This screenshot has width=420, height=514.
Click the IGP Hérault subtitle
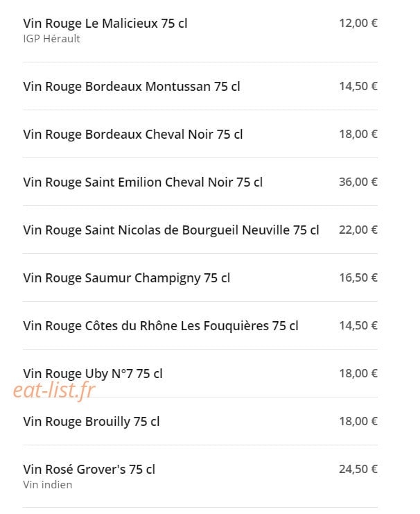pyautogui.click(x=52, y=39)
